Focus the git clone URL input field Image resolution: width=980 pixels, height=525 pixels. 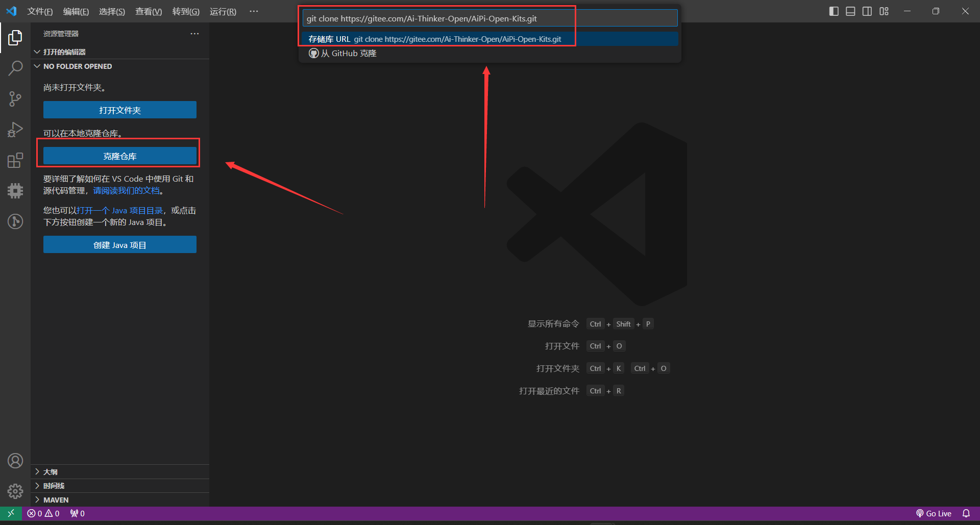click(x=490, y=18)
